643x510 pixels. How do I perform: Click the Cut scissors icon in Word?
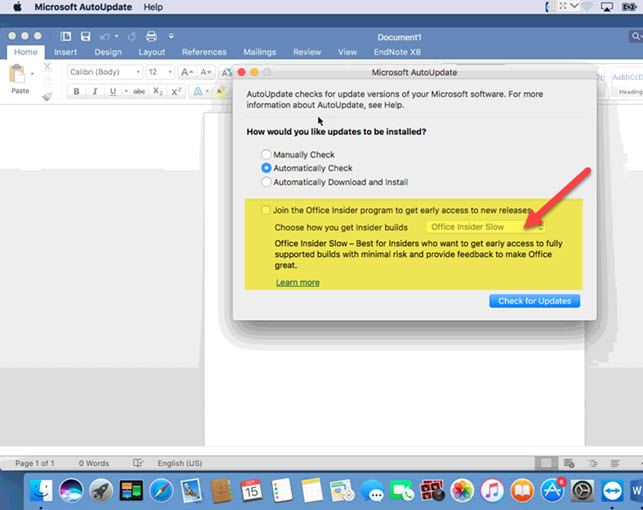(48, 66)
